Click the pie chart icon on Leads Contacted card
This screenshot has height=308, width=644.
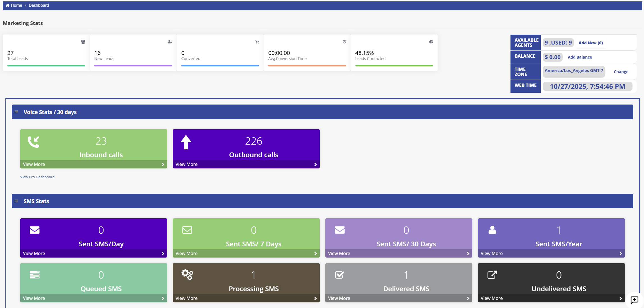tap(431, 42)
